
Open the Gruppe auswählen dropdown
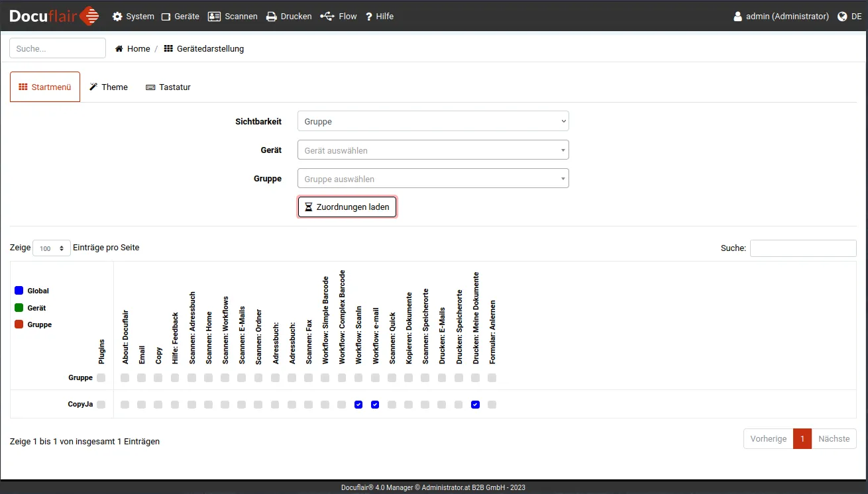433,179
